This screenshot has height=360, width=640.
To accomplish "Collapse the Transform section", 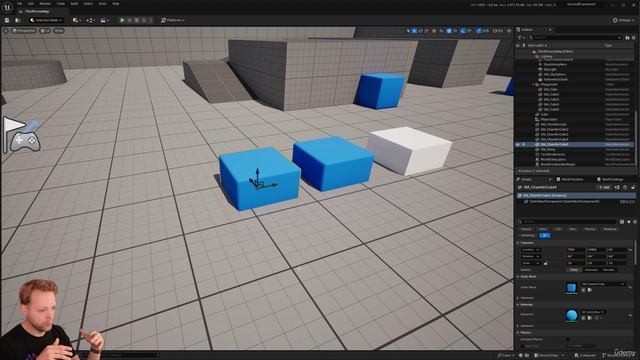I will pos(518,243).
